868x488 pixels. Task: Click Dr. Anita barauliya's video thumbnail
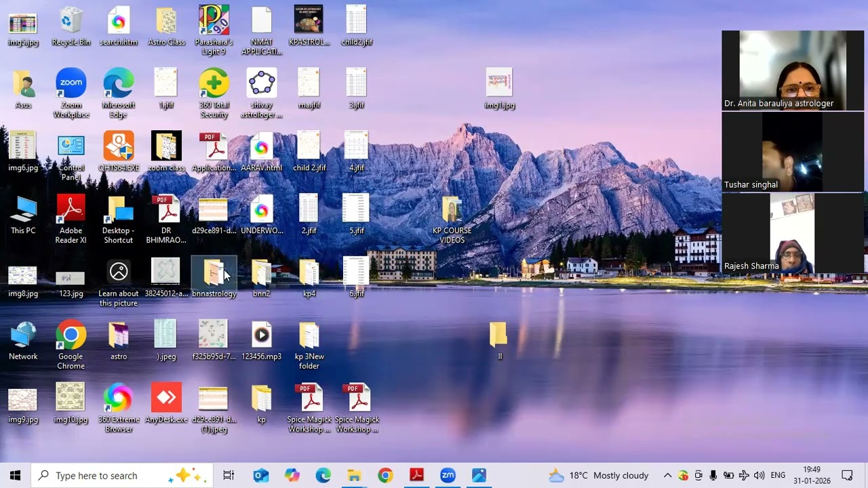tap(793, 70)
